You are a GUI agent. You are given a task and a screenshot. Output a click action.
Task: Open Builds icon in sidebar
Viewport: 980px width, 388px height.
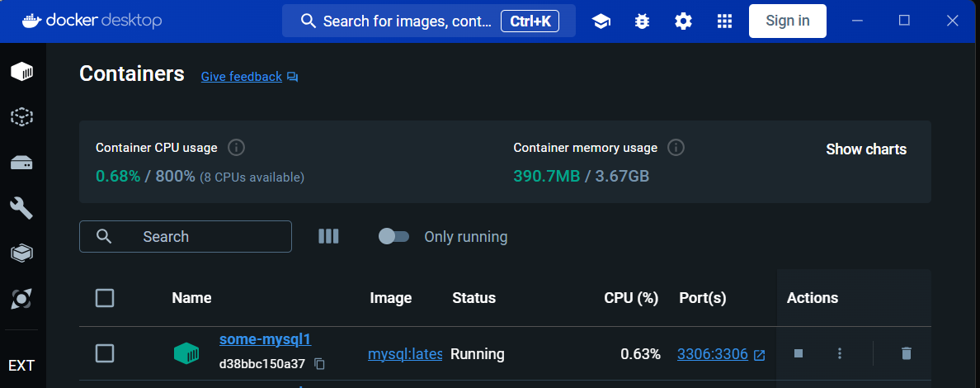pyautogui.click(x=22, y=253)
